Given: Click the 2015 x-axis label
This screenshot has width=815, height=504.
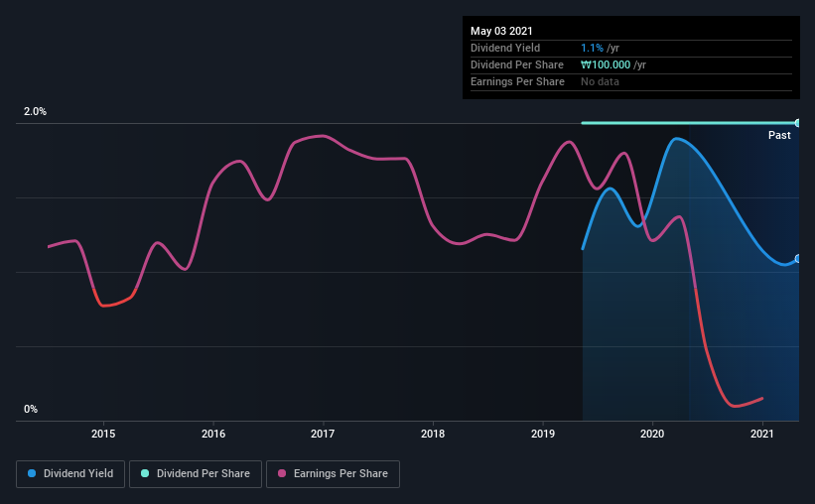Looking at the screenshot, I should [x=103, y=434].
